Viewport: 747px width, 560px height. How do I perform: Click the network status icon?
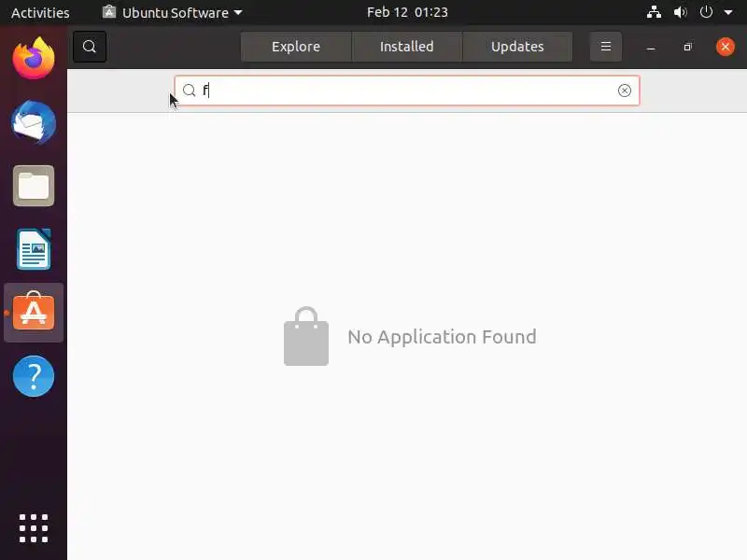click(654, 12)
